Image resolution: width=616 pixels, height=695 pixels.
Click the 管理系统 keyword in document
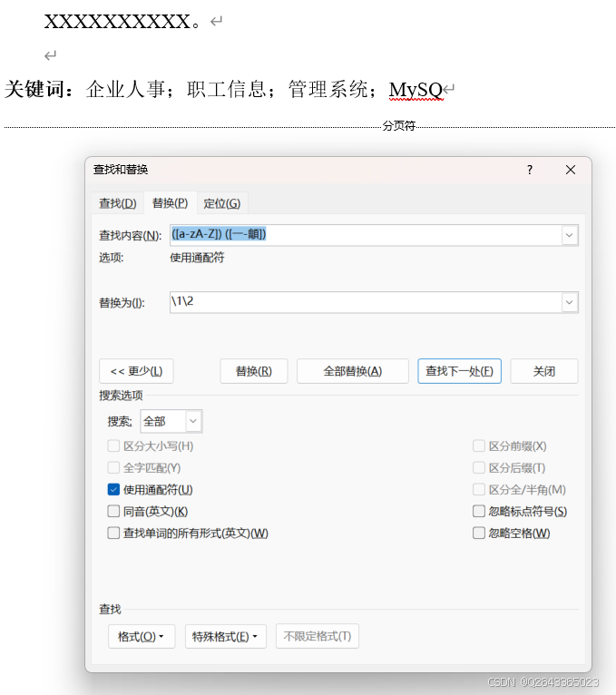[x=328, y=89]
